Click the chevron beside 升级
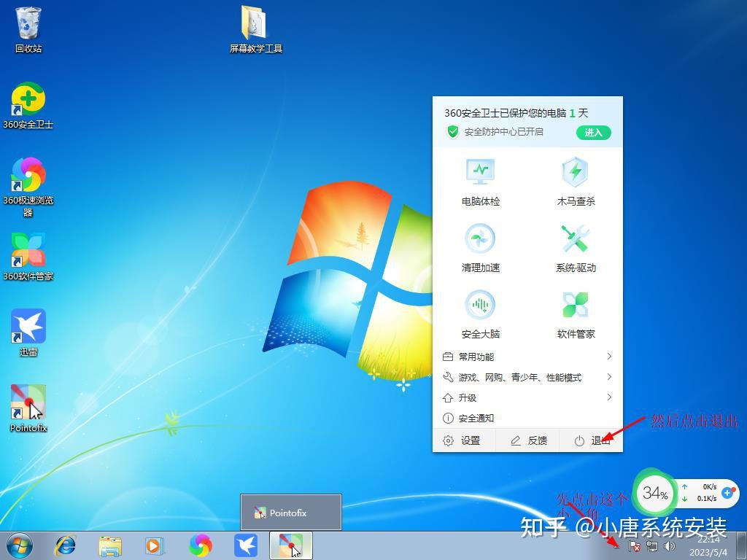Image resolution: width=747 pixels, height=560 pixels. 609,397
